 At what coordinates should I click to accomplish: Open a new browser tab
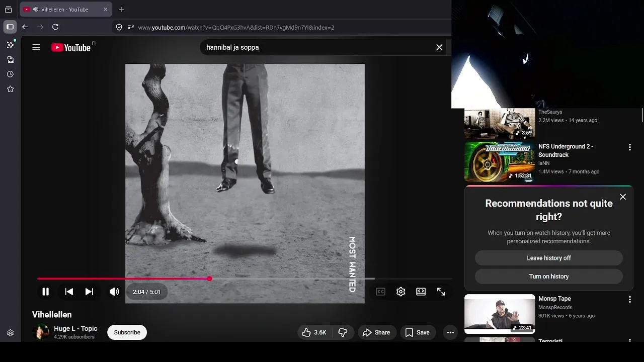pyautogui.click(x=121, y=10)
